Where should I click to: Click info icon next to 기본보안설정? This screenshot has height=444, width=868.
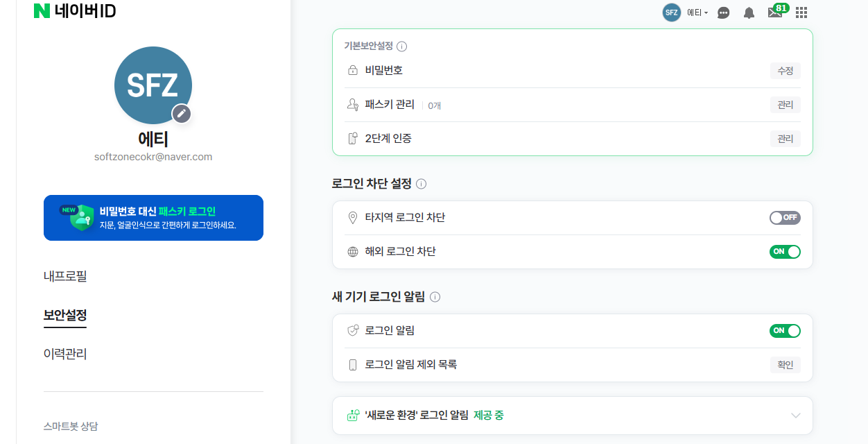click(401, 46)
